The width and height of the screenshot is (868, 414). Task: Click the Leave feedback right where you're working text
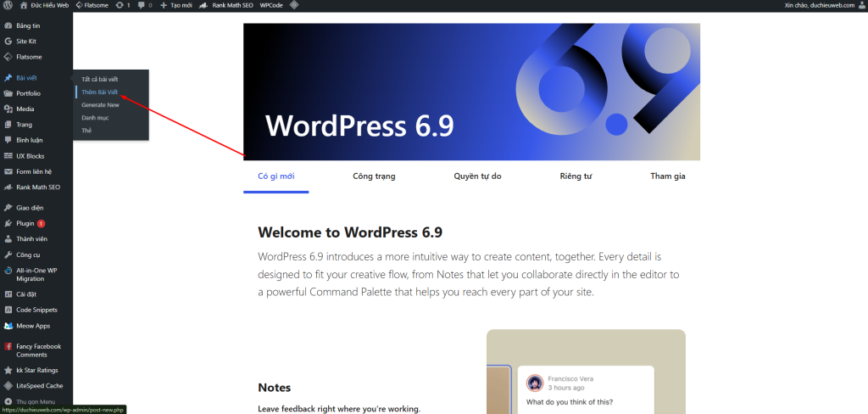tap(339, 409)
